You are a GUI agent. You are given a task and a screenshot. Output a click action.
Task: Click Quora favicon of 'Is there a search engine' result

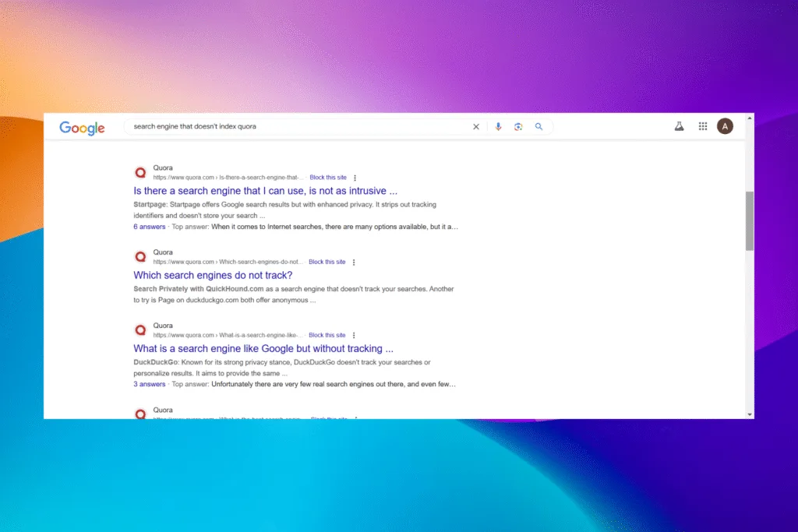140,172
